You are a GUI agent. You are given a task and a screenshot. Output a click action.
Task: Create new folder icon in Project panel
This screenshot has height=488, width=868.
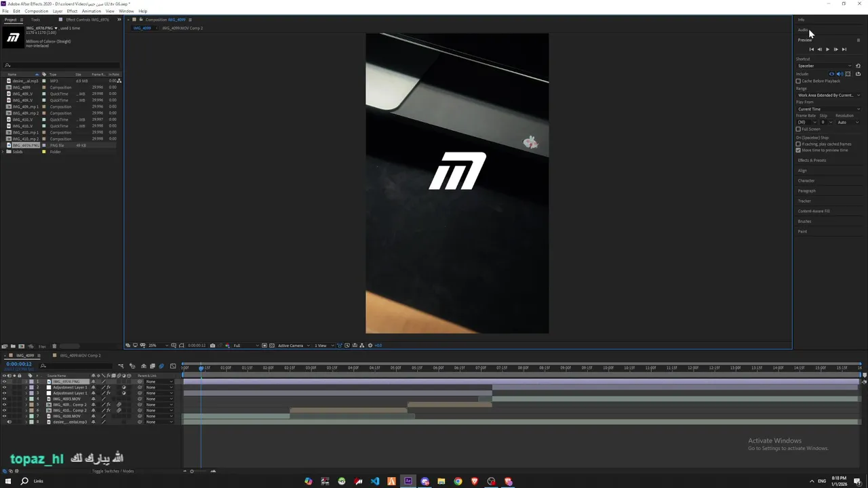[13, 346]
